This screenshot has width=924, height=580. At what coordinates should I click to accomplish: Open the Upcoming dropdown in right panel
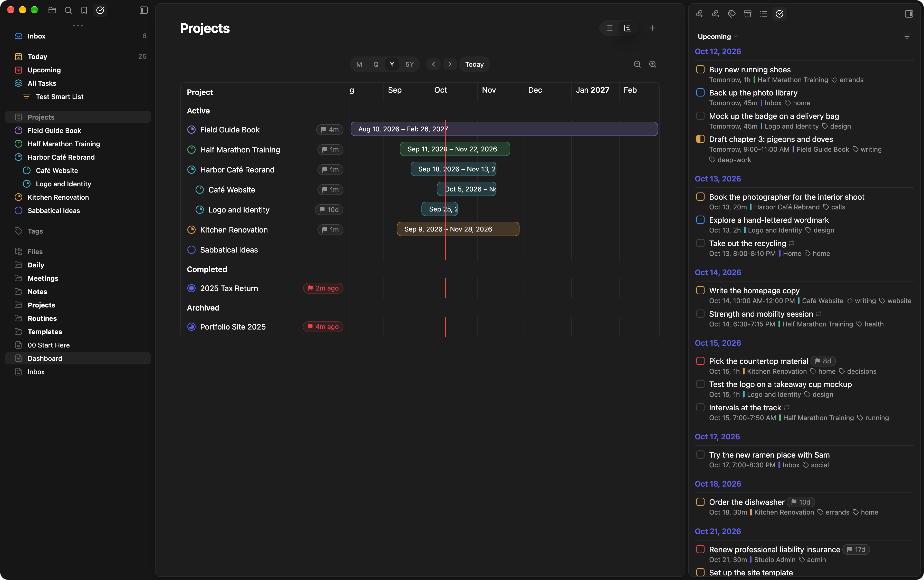tap(718, 36)
